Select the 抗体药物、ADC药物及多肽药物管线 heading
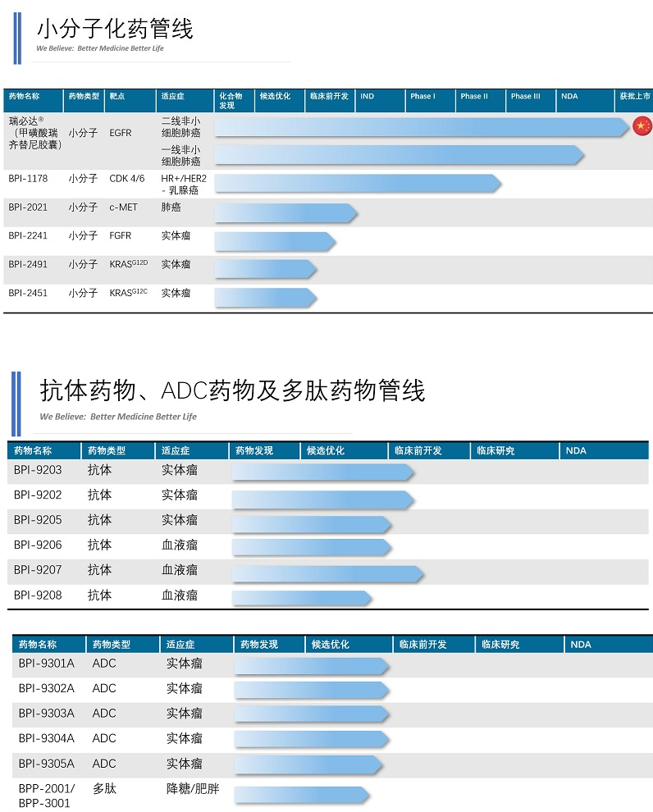The image size is (653, 812). [232, 390]
